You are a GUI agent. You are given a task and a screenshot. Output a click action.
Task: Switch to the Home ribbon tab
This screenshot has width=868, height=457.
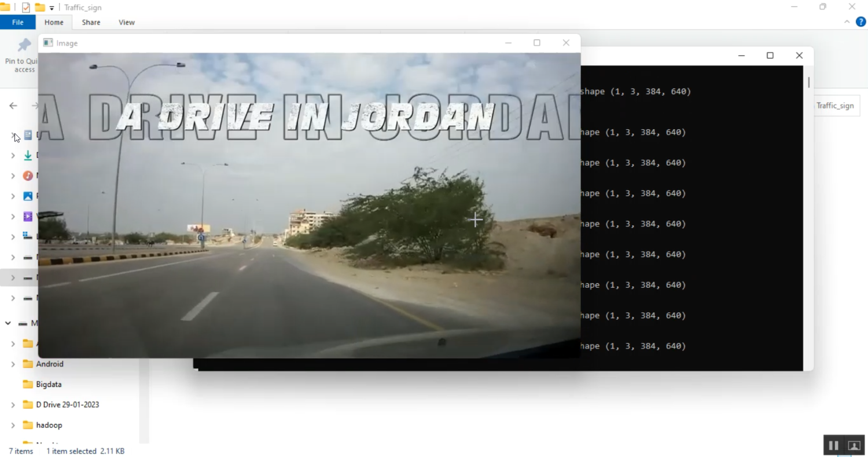click(54, 23)
